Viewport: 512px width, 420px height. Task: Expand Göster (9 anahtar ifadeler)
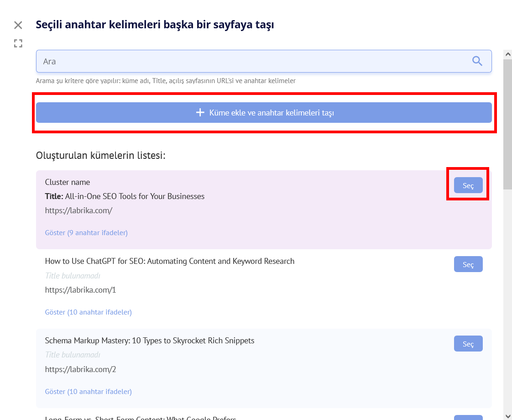[86, 233]
